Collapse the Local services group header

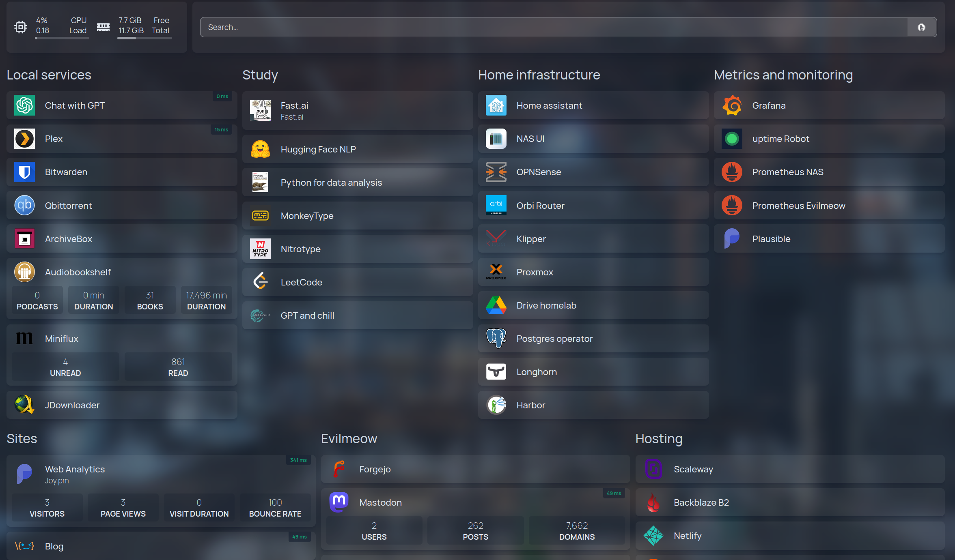tap(49, 75)
